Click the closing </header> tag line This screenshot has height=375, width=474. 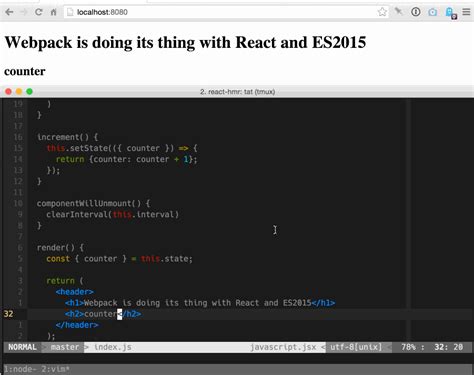77,325
